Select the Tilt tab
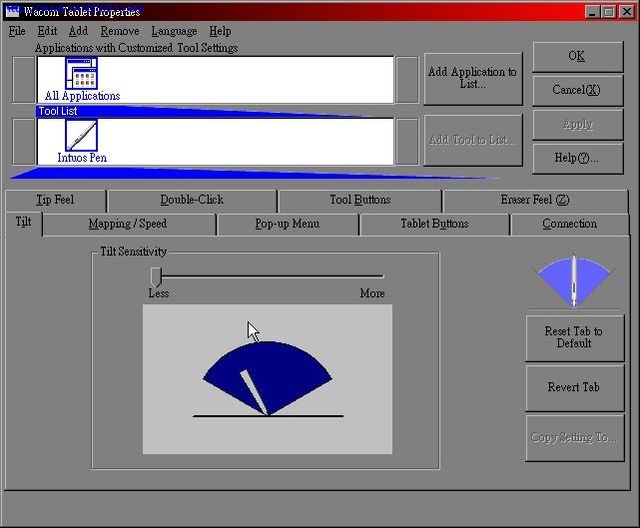The image size is (640, 528). tap(23, 222)
